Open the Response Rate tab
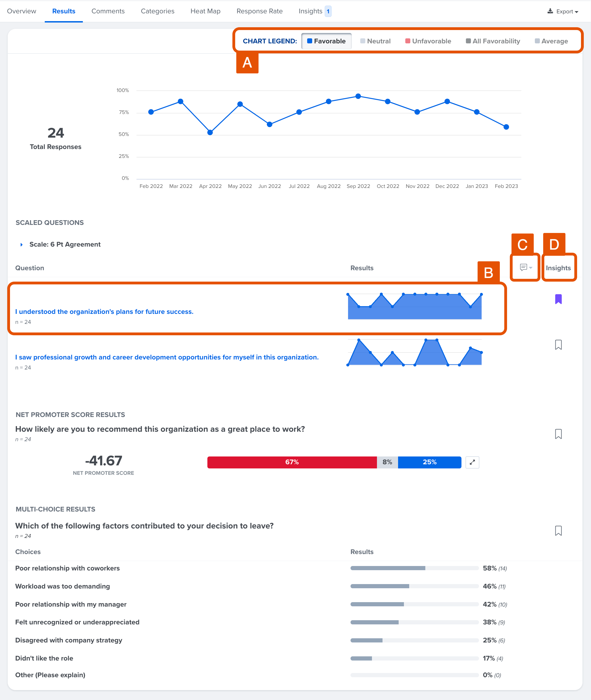This screenshot has width=591, height=700. 259,11
